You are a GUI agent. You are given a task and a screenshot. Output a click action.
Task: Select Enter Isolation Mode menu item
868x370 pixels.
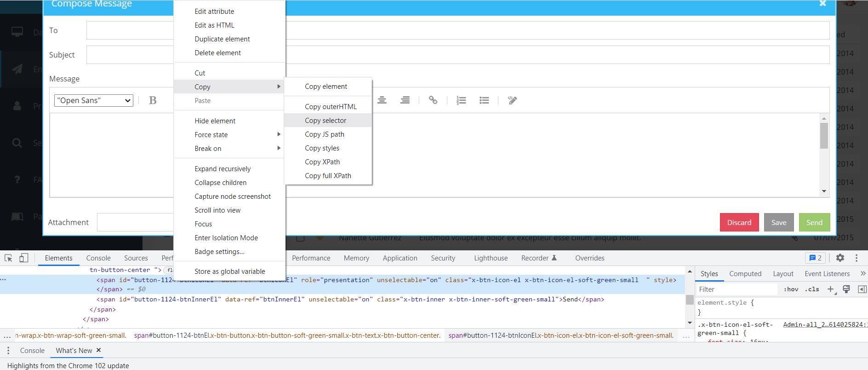coord(229,238)
